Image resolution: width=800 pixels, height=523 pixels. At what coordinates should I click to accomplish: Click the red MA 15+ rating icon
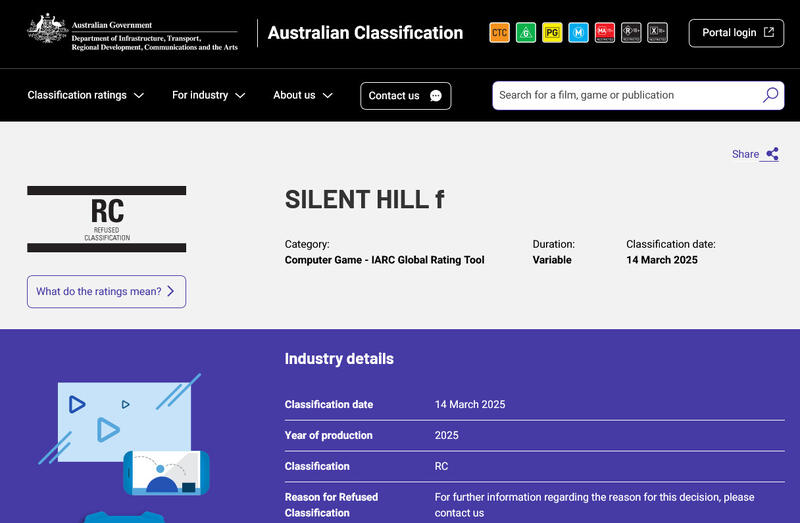(x=605, y=33)
